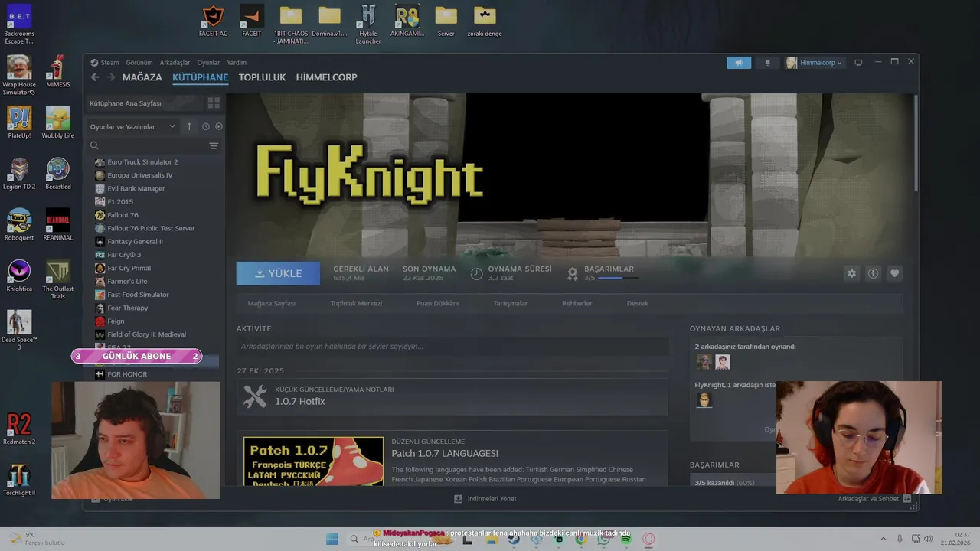Expand Oyunlar ve Yazılımlar dropdown
This screenshot has height=551, width=980.
132,126
